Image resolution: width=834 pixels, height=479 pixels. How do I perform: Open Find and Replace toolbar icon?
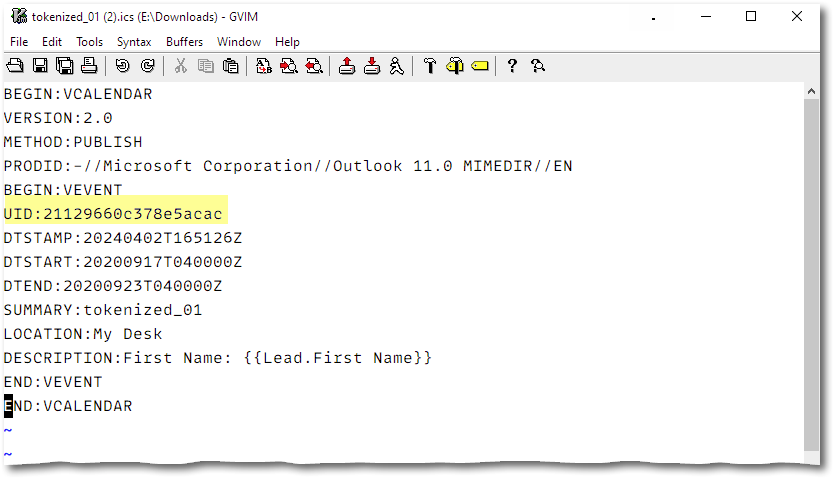264,66
